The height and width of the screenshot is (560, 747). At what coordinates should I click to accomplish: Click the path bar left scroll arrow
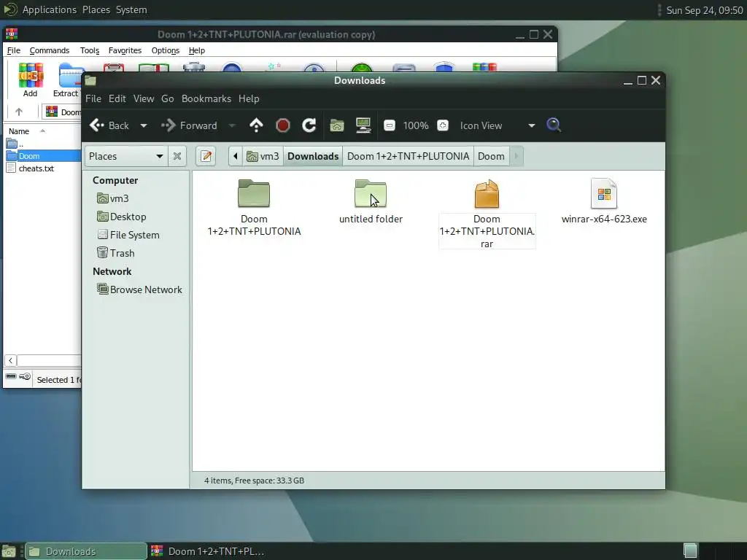pyautogui.click(x=236, y=156)
